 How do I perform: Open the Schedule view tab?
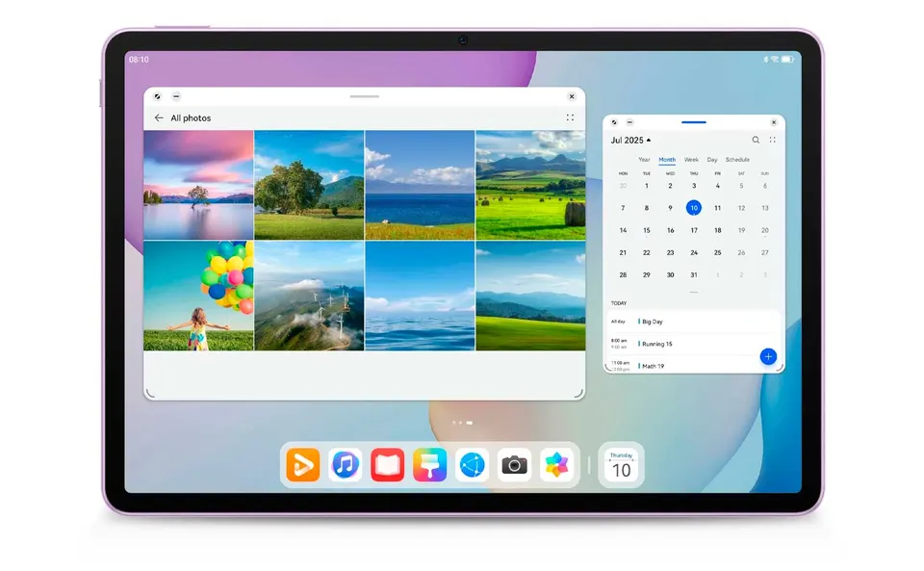(x=737, y=160)
